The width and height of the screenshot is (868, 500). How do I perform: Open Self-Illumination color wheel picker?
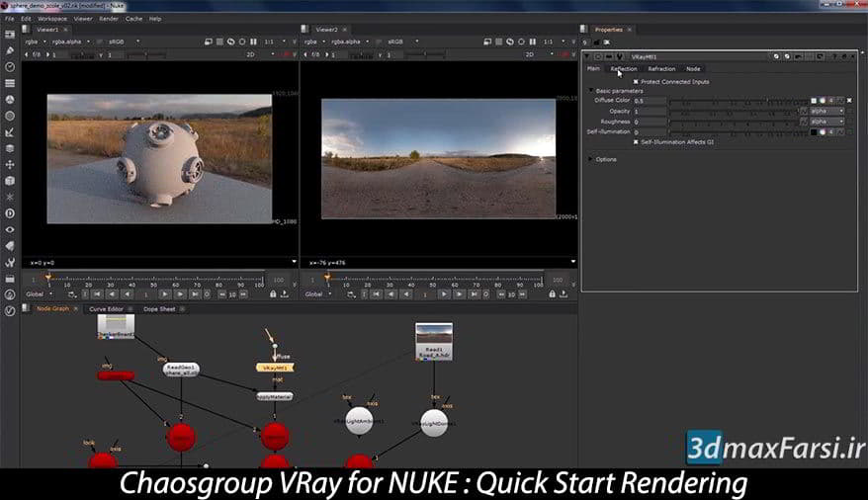pos(823,132)
